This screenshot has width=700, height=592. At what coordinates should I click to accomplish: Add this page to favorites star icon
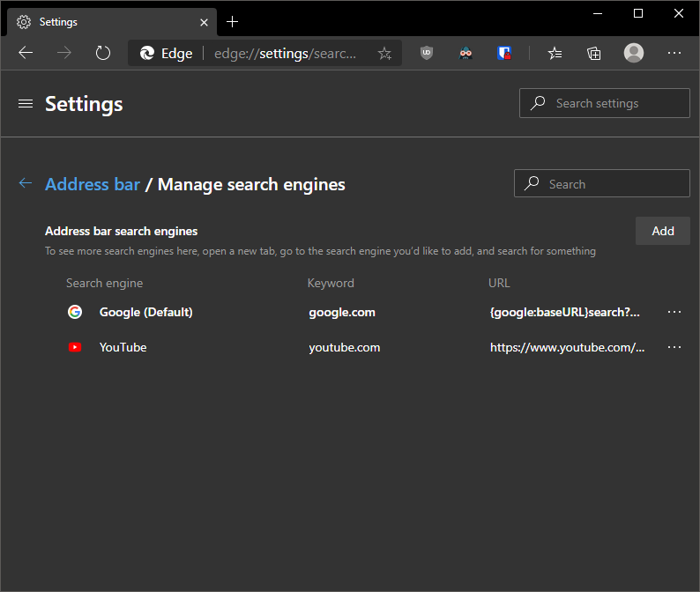click(x=384, y=54)
